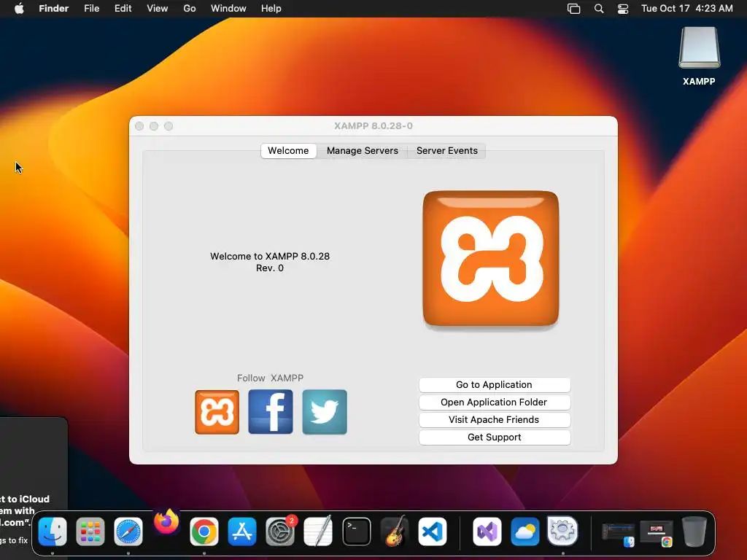Click the Go to Application button
This screenshot has height=560, width=747.
pyautogui.click(x=494, y=385)
